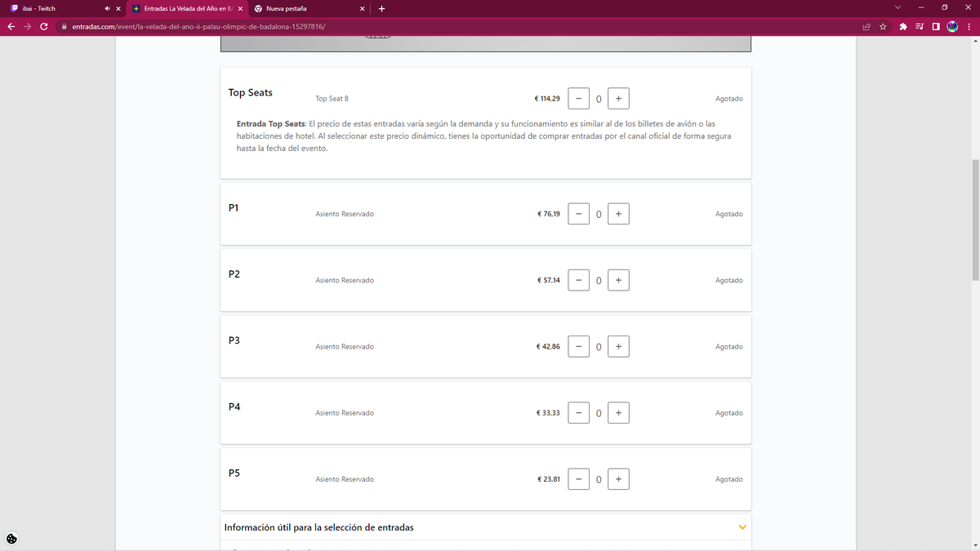This screenshot has width=980, height=551.
Task: Click the P5 category title
Action: (x=234, y=473)
